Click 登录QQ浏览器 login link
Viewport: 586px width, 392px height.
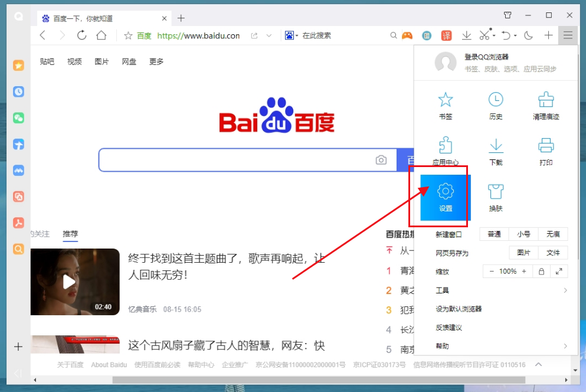click(486, 57)
